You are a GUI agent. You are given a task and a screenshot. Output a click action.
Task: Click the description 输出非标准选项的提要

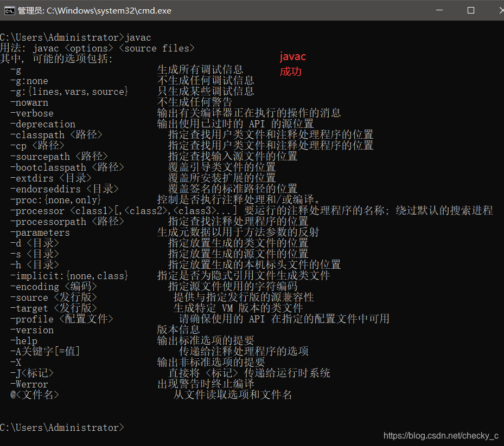tap(211, 363)
